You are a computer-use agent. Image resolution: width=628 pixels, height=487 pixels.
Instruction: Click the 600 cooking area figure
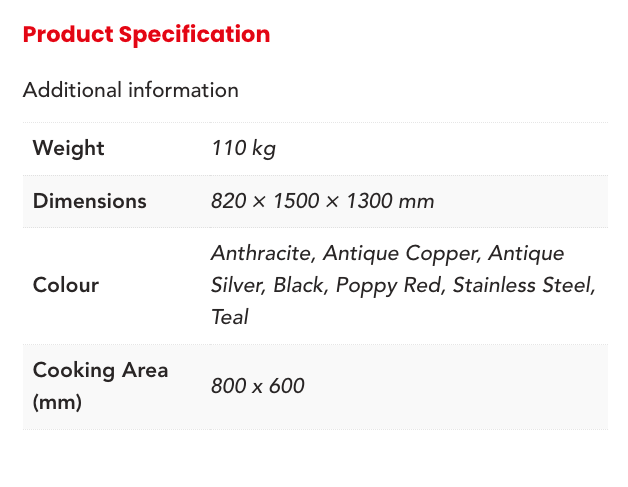pyautogui.click(x=286, y=386)
